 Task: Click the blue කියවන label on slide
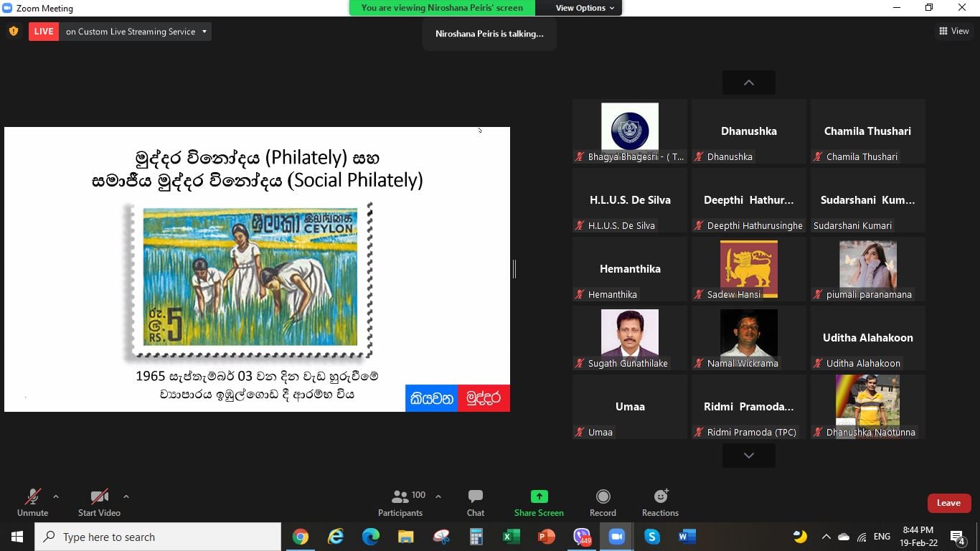(432, 398)
